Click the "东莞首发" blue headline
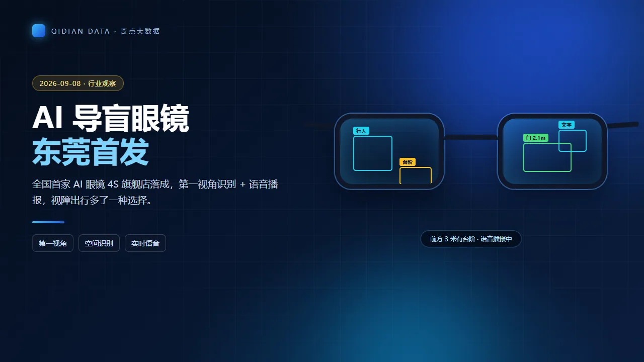The width and height of the screenshot is (644, 362). (x=91, y=151)
